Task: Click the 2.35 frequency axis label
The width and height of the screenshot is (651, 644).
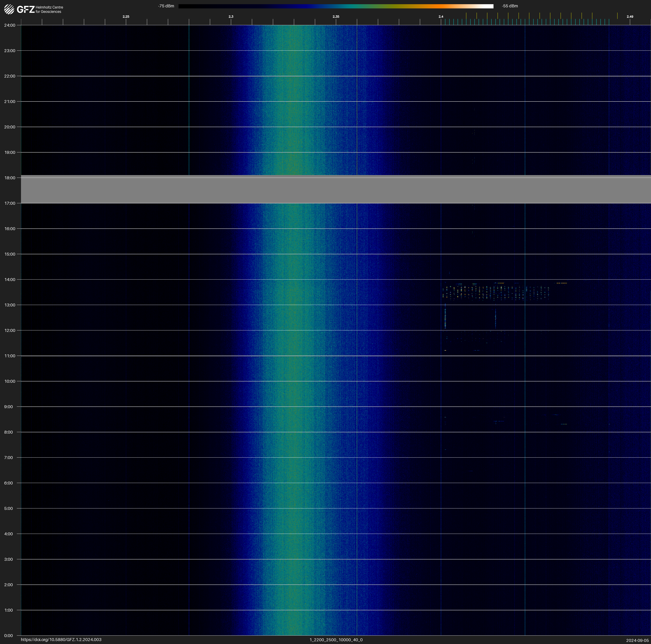Action: [336, 17]
